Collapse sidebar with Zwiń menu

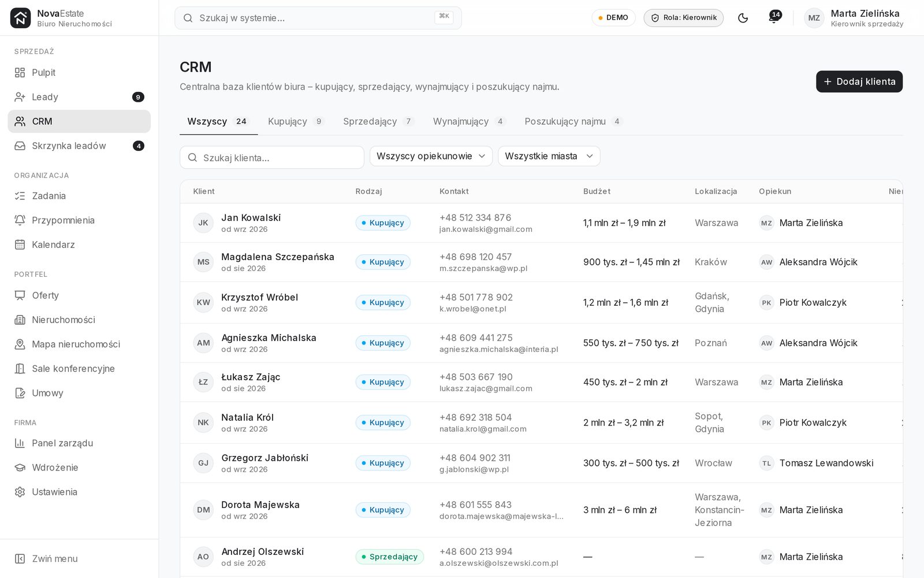pos(79,559)
